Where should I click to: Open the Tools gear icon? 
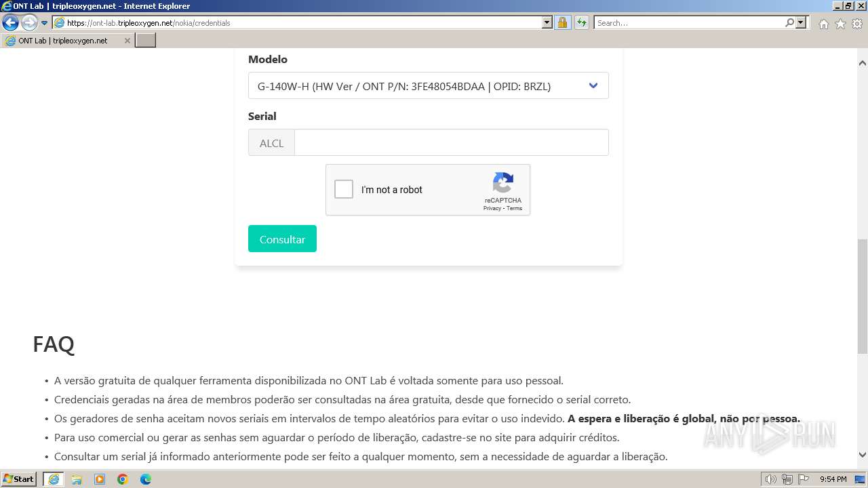[857, 24]
